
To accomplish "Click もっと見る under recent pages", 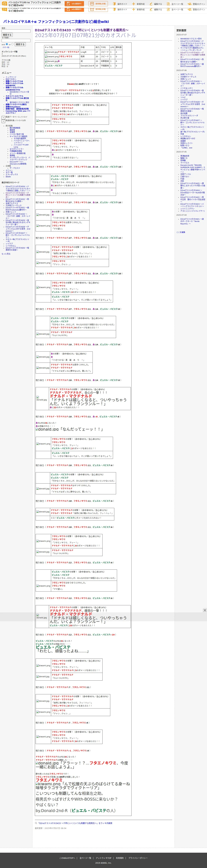I will [x=6, y=254].
